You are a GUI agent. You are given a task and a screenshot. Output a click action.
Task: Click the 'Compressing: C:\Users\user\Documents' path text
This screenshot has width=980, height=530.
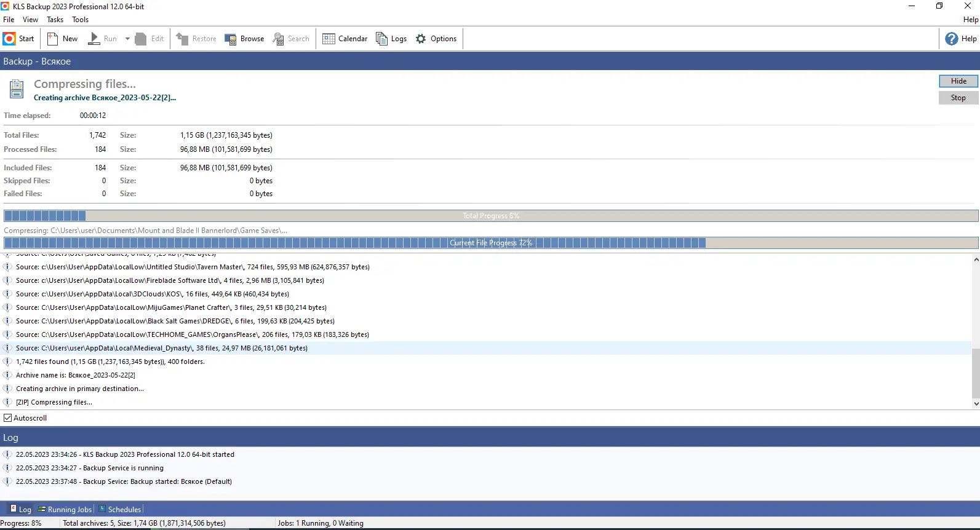point(146,231)
